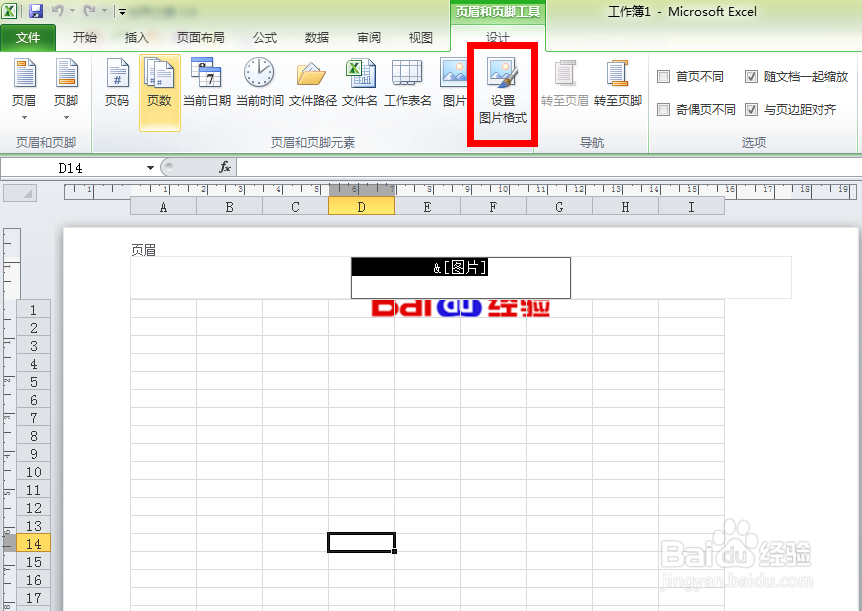Select row 5 header
The width and height of the screenshot is (862, 611).
(x=34, y=382)
